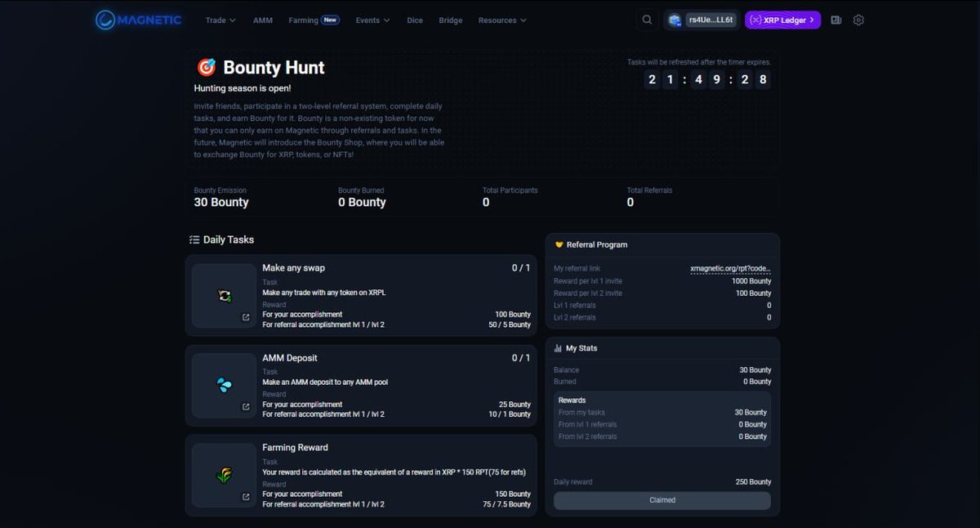Click the wallet address rs4Ue...LL6t
This screenshot has height=528, width=980.
[x=710, y=20]
